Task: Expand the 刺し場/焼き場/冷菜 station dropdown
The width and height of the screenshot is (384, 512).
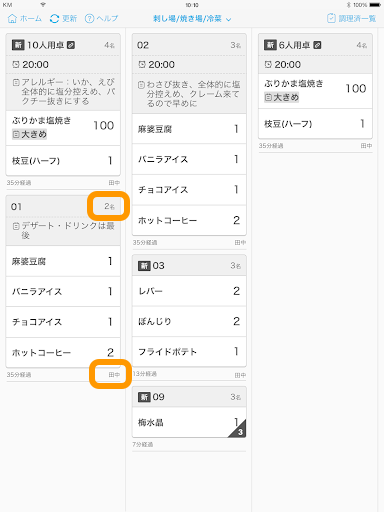Action: pyautogui.click(x=192, y=19)
